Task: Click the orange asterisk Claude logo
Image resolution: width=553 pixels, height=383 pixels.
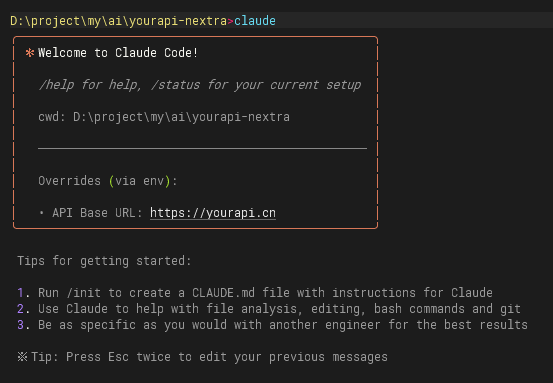Action: point(30,53)
